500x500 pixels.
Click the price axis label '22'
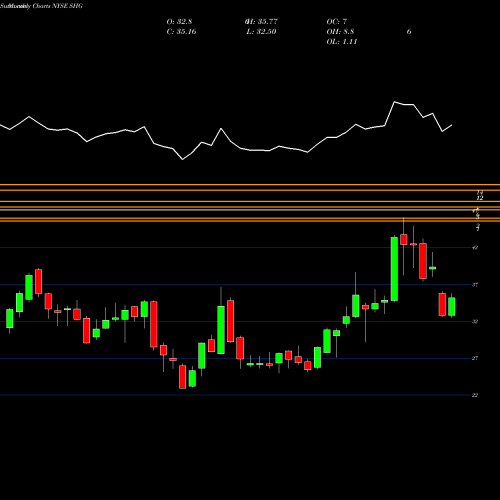pos(475,395)
